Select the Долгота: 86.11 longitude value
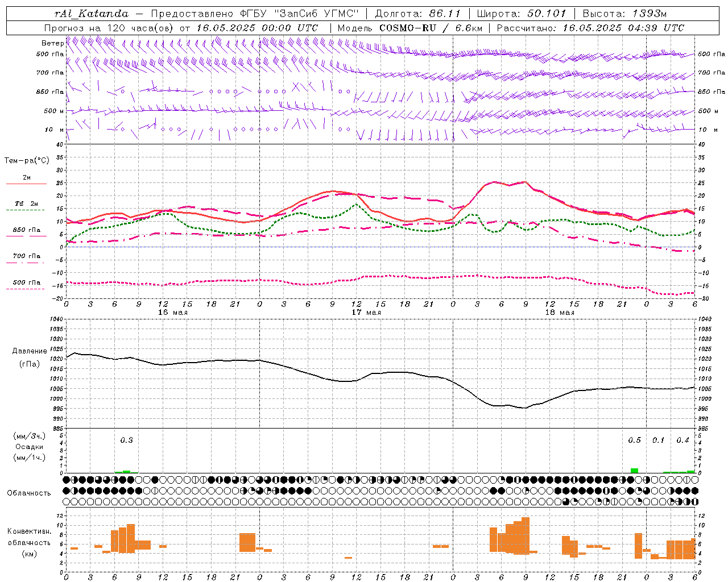 point(417,14)
